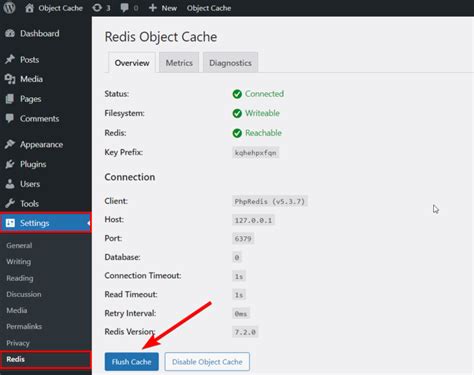The height and width of the screenshot is (375, 474).
Task: Open the Redis settings submenu link
Action: [x=46, y=359]
